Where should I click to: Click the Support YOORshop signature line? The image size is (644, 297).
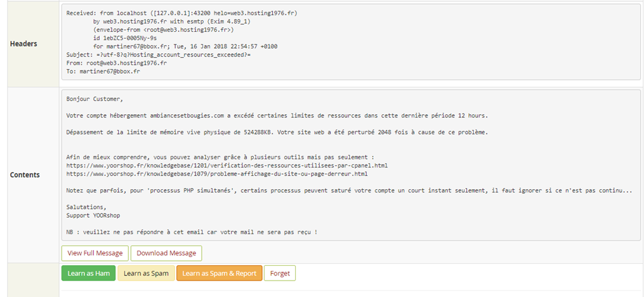(93, 215)
